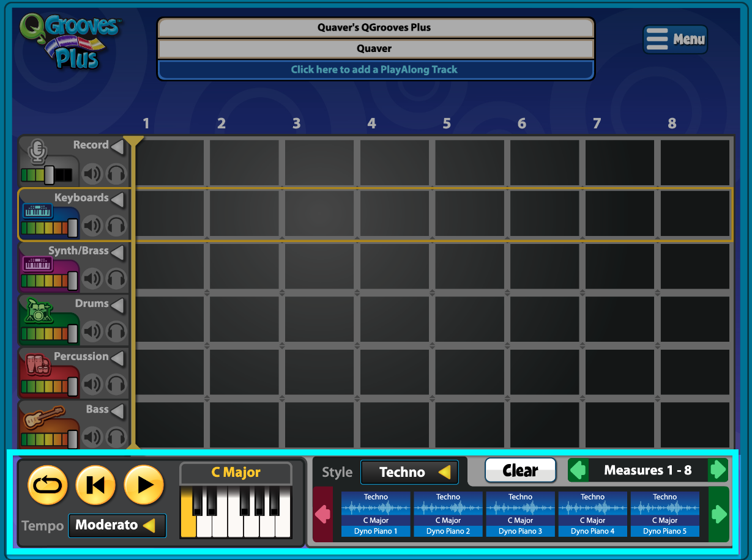Image resolution: width=752 pixels, height=560 pixels.
Task: Go to previous measures with left arrow
Action: 578,470
